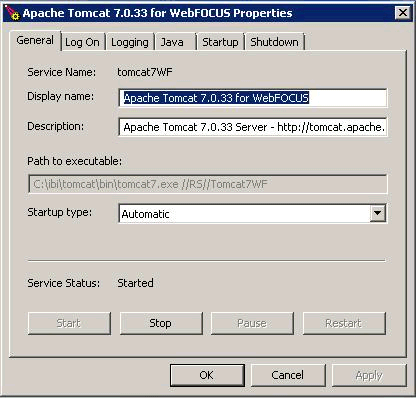This screenshot has width=416, height=398.
Task: Click the Service Name label
Action: click(62, 72)
